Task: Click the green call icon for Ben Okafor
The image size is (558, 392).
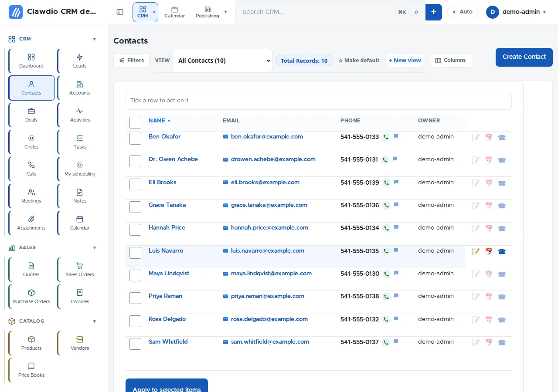Action: click(386, 137)
